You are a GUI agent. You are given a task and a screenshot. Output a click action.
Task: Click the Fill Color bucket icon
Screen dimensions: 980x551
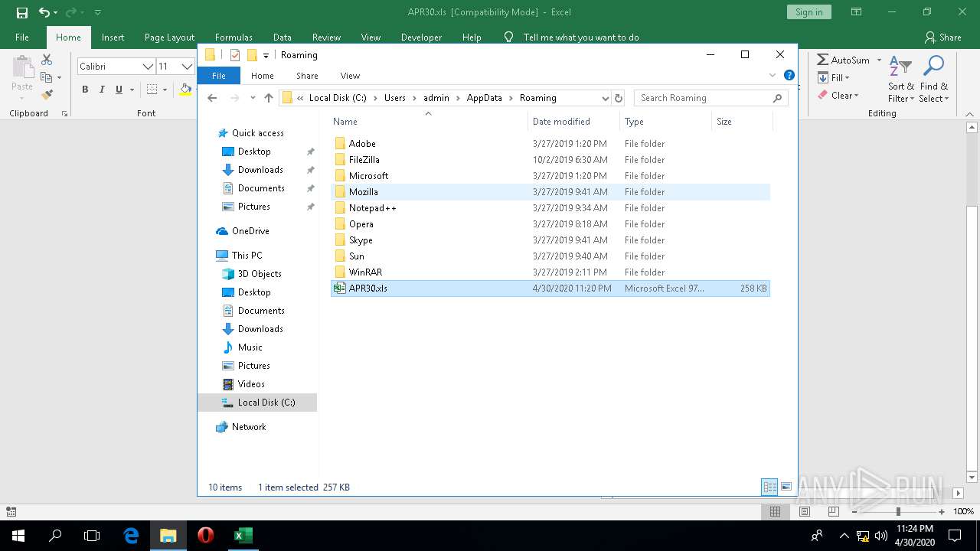click(x=185, y=90)
